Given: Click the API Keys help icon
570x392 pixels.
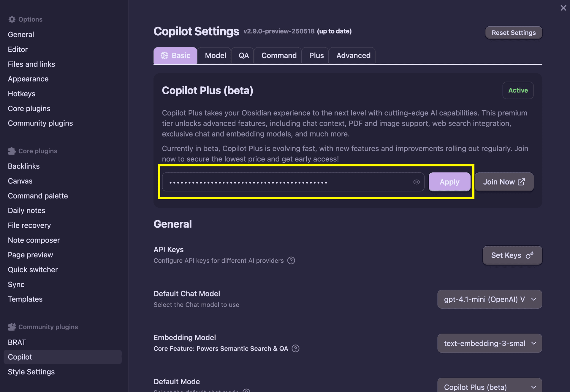Looking at the screenshot, I should click(x=291, y=261).
